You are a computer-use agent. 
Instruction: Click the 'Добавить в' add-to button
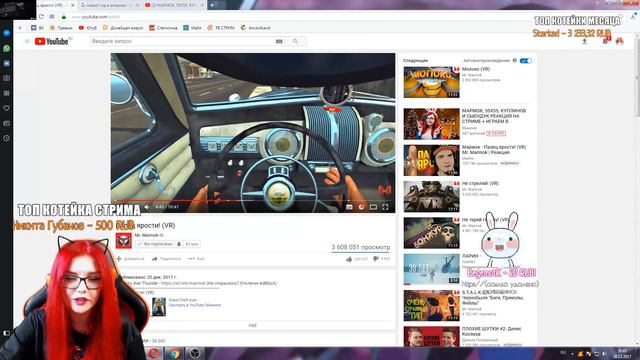tap(130, 259)
